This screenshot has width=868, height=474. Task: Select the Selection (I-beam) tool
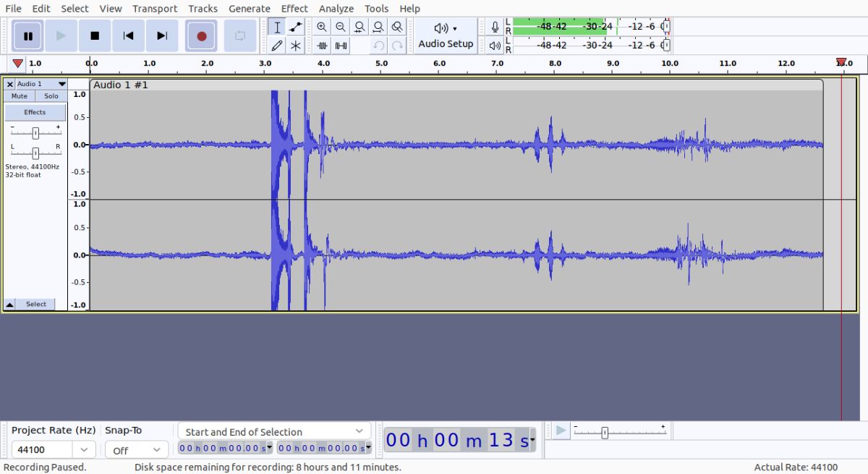[x=277, y=27]
